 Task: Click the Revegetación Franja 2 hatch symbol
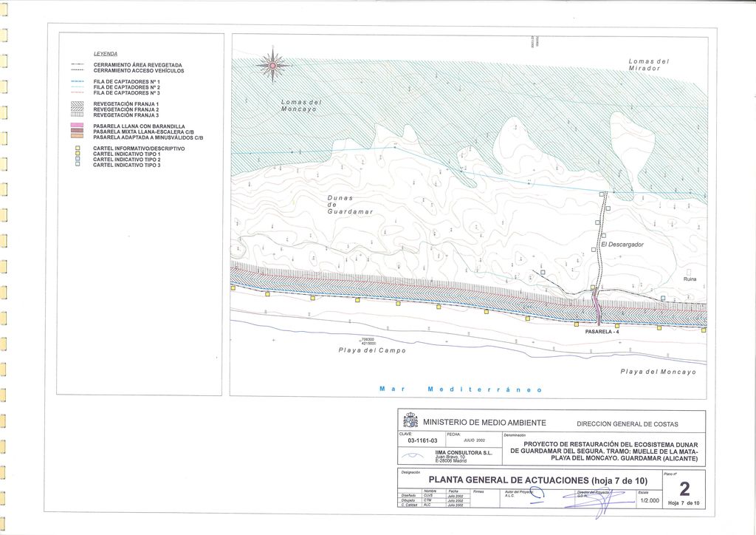[77, 110]
